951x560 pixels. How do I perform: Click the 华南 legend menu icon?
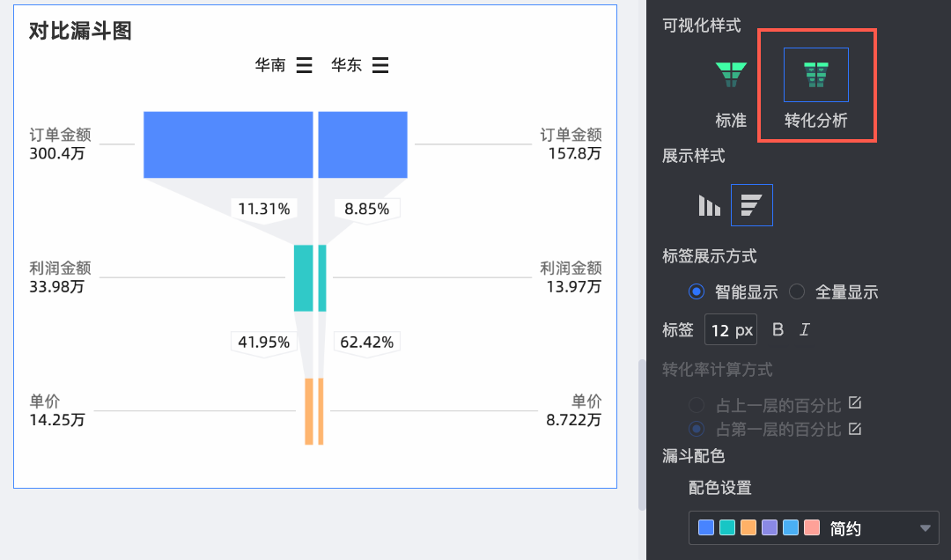[304, 65]
